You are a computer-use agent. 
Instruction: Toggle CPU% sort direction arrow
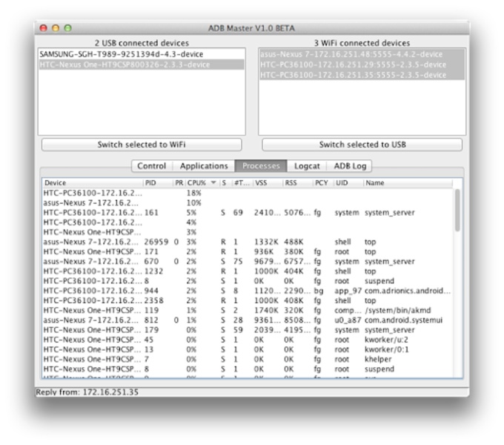[x=213, y=182]
